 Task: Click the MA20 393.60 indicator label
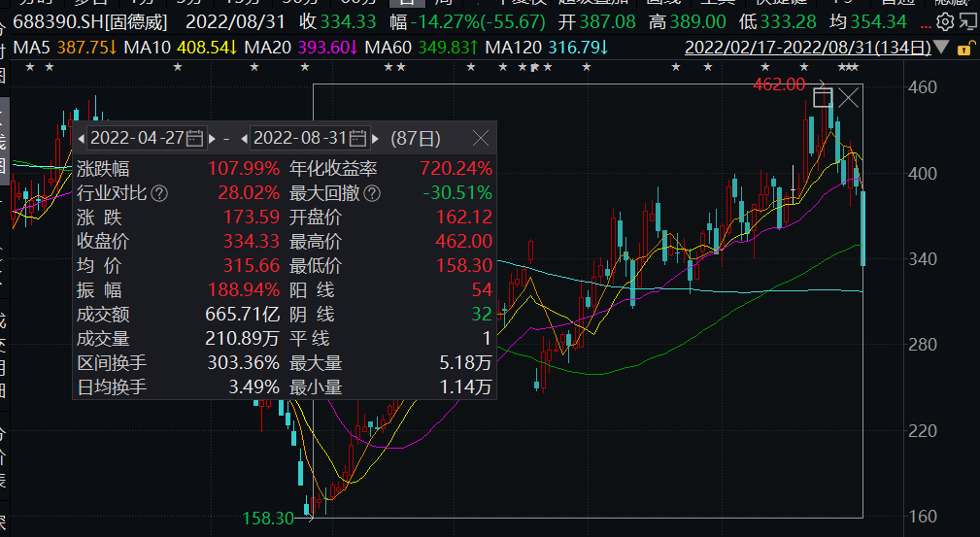coord(301,48)
